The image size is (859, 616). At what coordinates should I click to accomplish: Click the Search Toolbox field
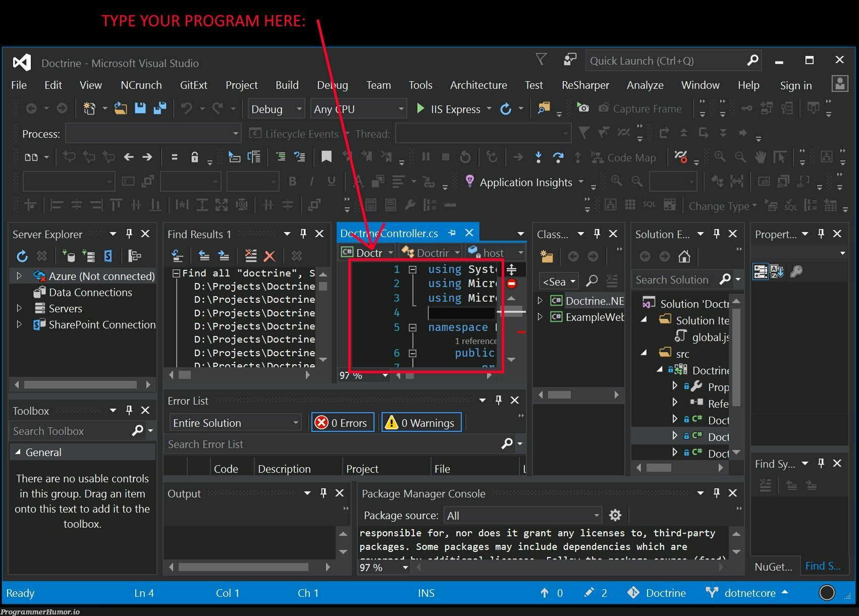[82, 431]
